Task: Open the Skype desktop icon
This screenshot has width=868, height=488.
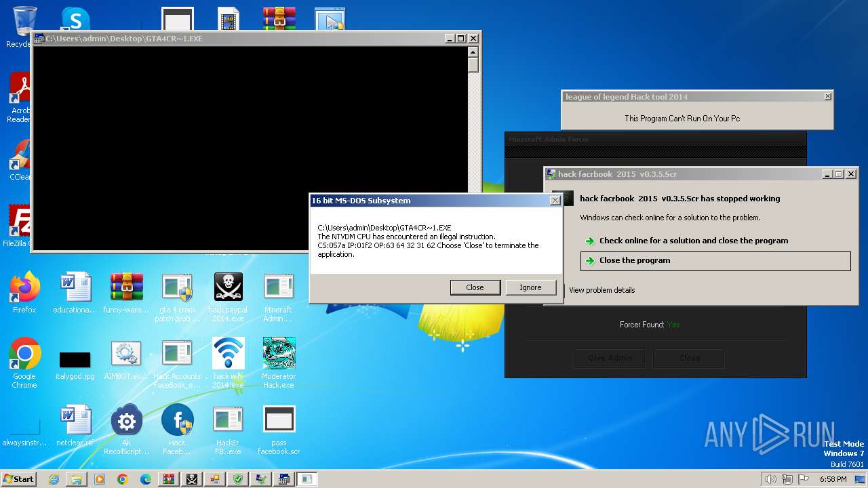Action: tap(75, 19)
